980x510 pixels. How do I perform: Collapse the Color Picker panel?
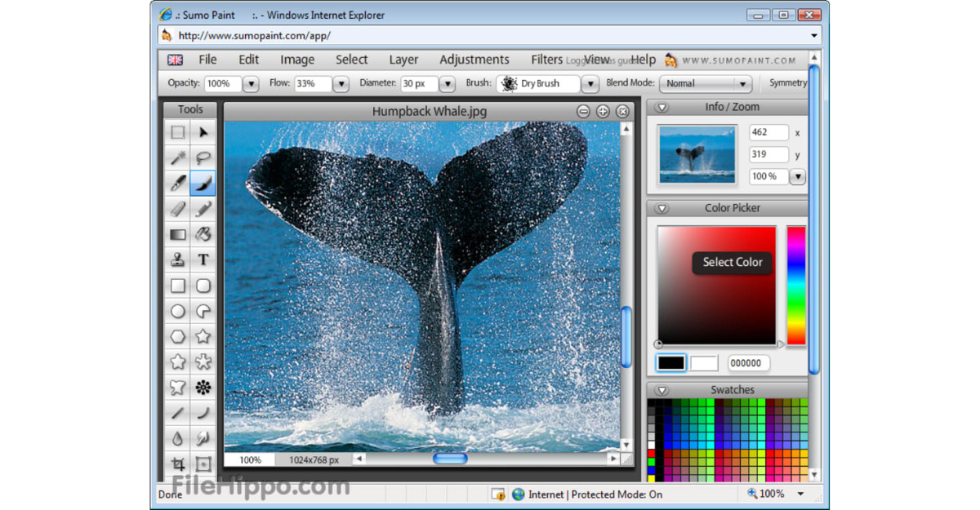662,208
